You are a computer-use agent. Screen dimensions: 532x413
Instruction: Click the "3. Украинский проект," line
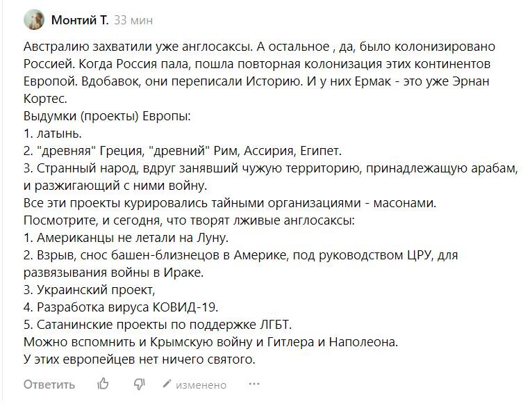pyautogui.click(x=89, y=290)
